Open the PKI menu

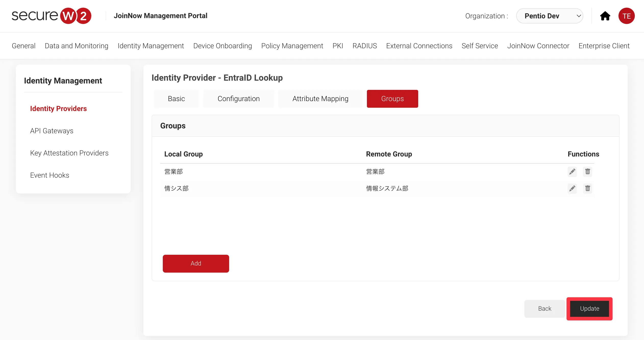pos(338,46)
